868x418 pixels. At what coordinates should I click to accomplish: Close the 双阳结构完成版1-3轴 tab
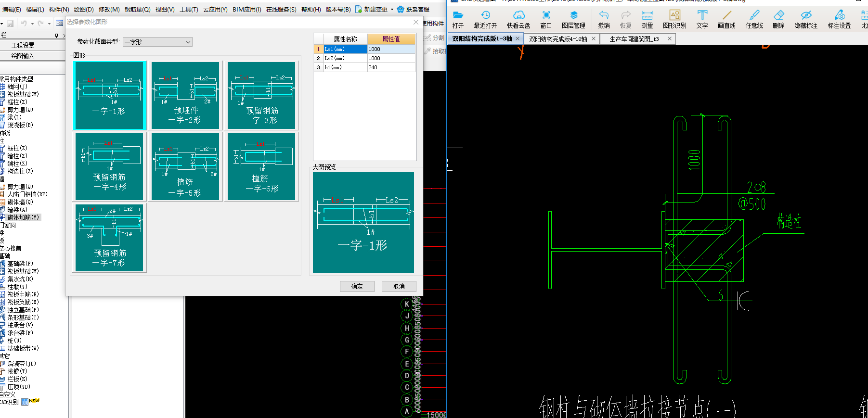(518, 38)
